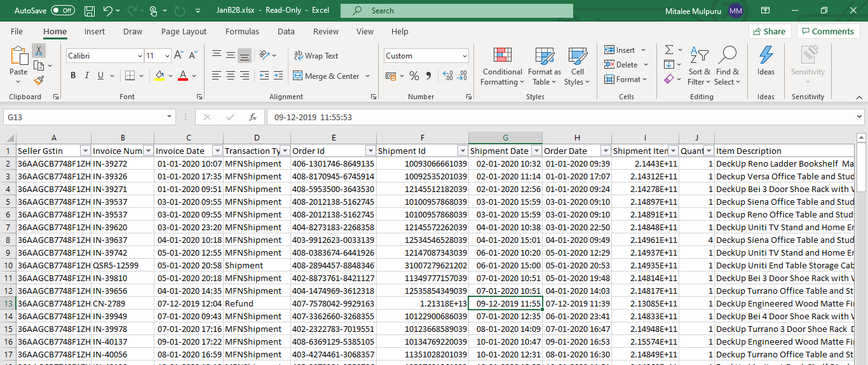Click the Format Painter brush
This screenshot has width=868, height=365.
tap(39, 80)
